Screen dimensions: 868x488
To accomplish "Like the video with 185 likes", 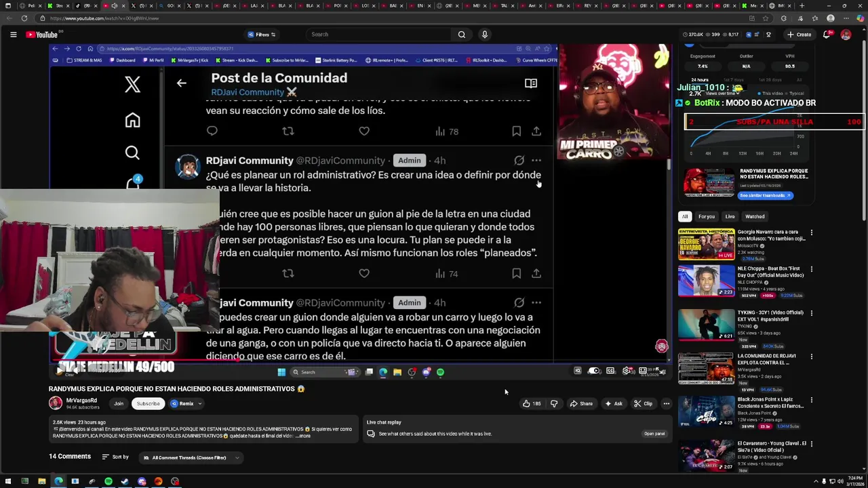I will (x=532, y=403).
